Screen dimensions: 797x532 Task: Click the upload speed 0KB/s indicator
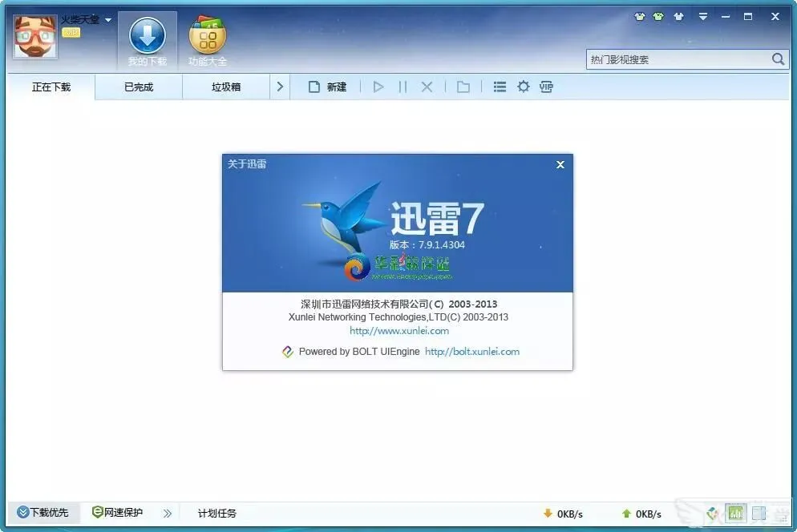coord(641,514)
